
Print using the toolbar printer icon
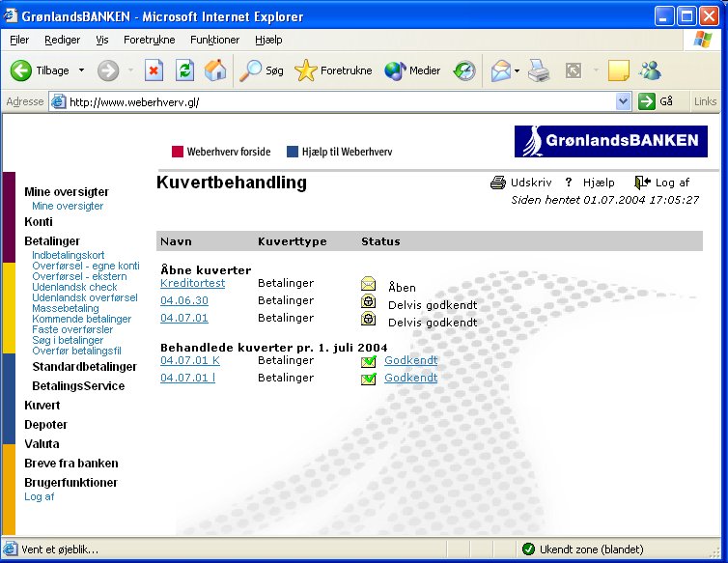coord(539,70)
